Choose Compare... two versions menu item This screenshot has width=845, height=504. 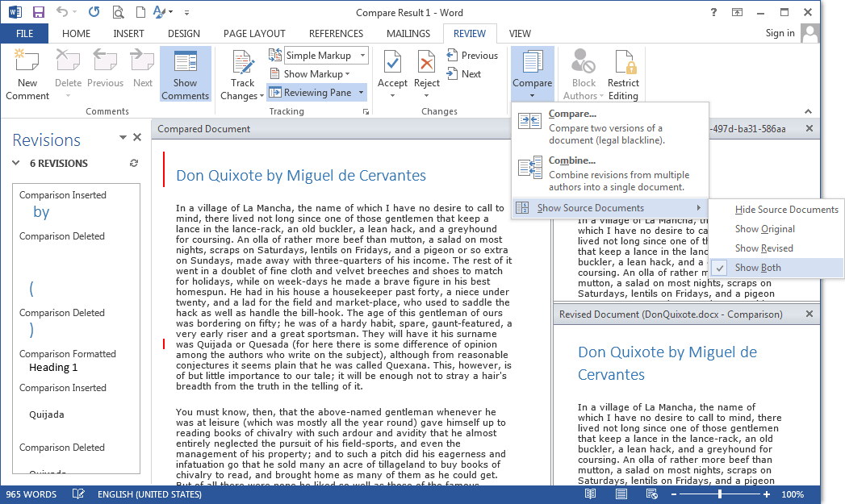609,127
